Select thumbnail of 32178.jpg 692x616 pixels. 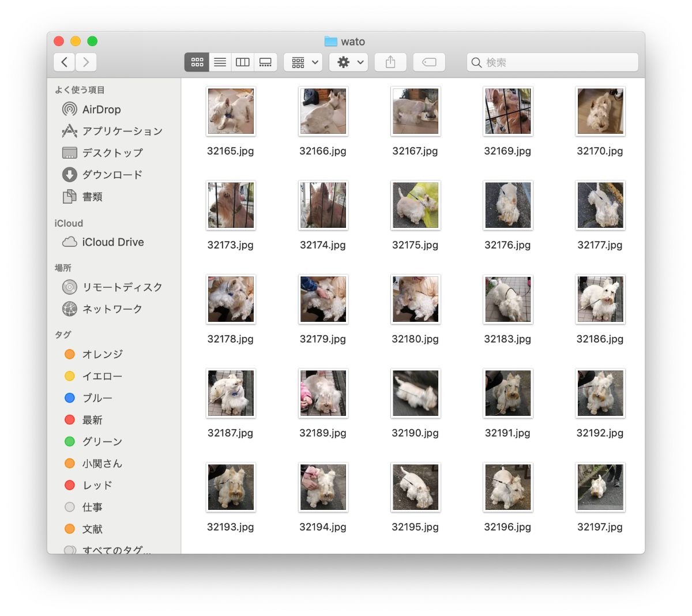tap(231, 299)
